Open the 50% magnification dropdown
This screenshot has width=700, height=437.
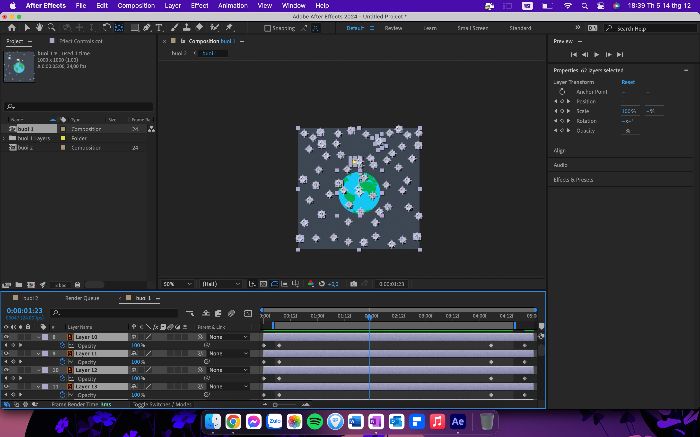point(177,284)
